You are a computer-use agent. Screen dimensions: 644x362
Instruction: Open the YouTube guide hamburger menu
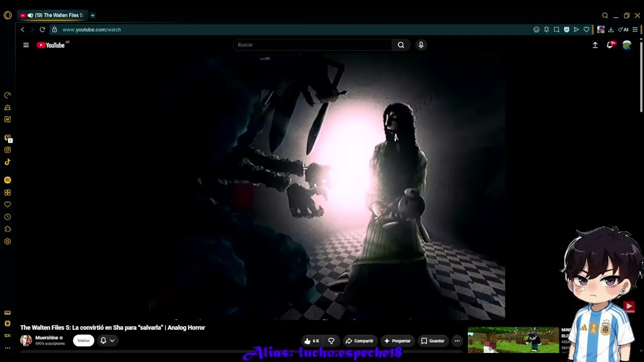(x=26, y=45)
